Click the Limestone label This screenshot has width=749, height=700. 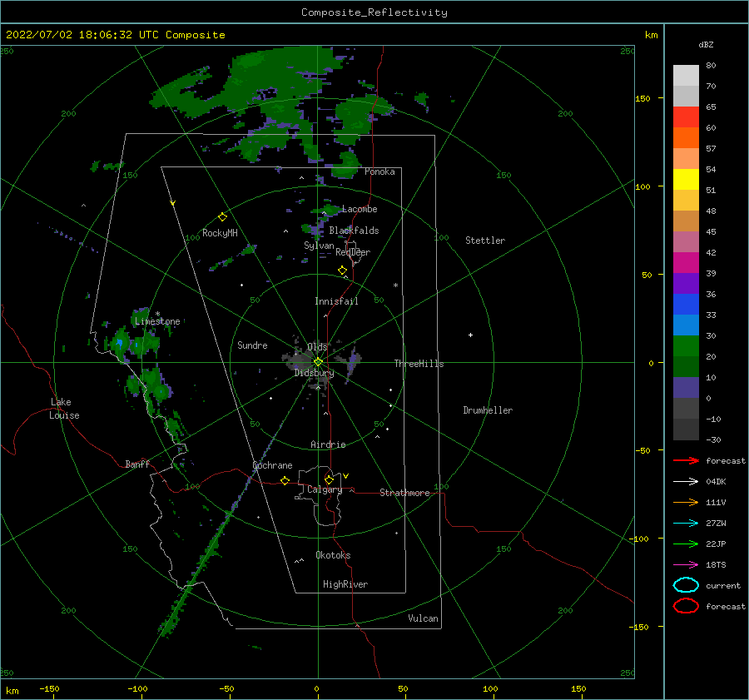coord(157,321)
